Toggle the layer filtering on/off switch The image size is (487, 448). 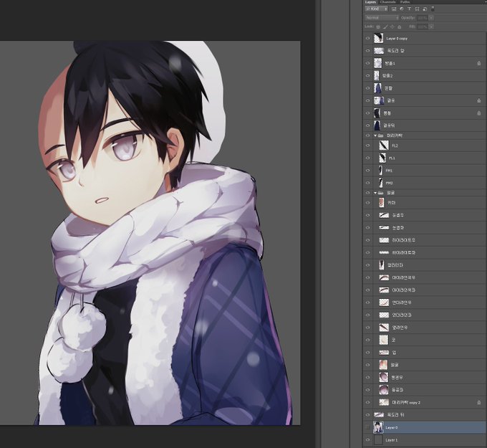tap(433, 9)
